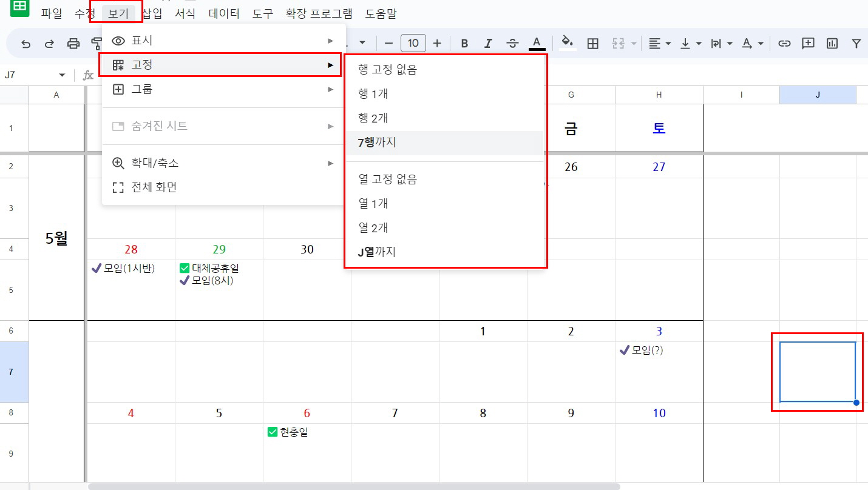This screenshot has width=868, height=490.
Task: Open the horizontal alignment dropdown
Action: coord(659,42)
